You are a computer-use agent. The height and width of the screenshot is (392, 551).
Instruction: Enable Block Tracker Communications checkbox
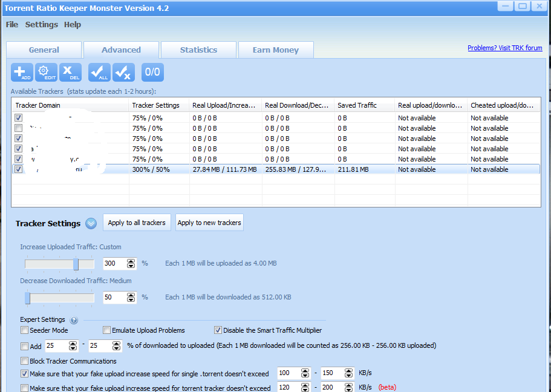[x=25, y=361]
